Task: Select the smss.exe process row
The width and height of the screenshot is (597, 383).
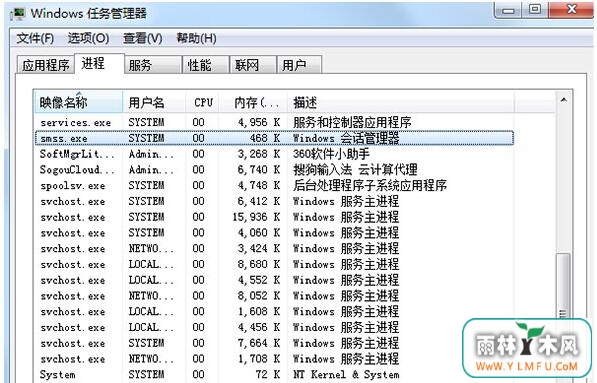Action: 274,138
